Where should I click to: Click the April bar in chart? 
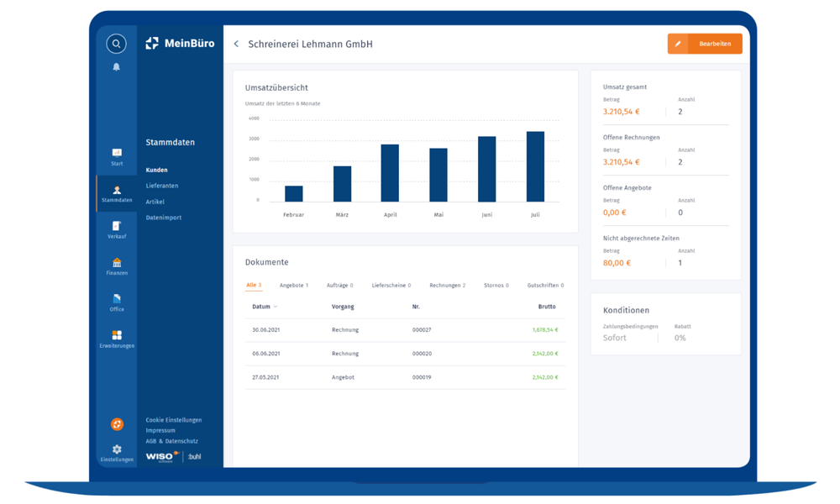[x=390, y=173]
